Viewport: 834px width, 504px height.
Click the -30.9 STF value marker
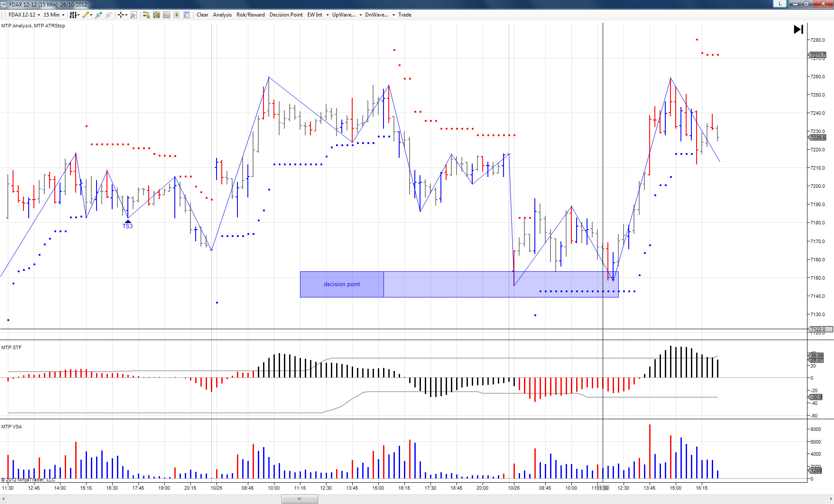[816, 397]
